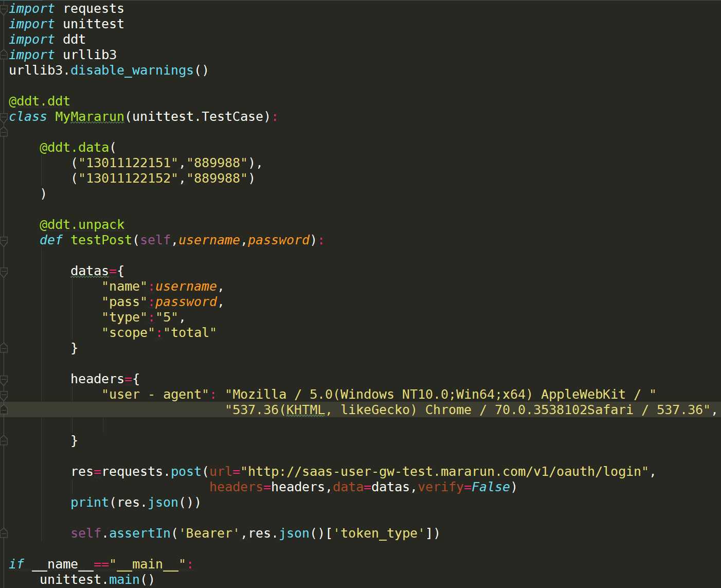
Task: Click 'data=' keyword argument in the post call
Action: 352,487
